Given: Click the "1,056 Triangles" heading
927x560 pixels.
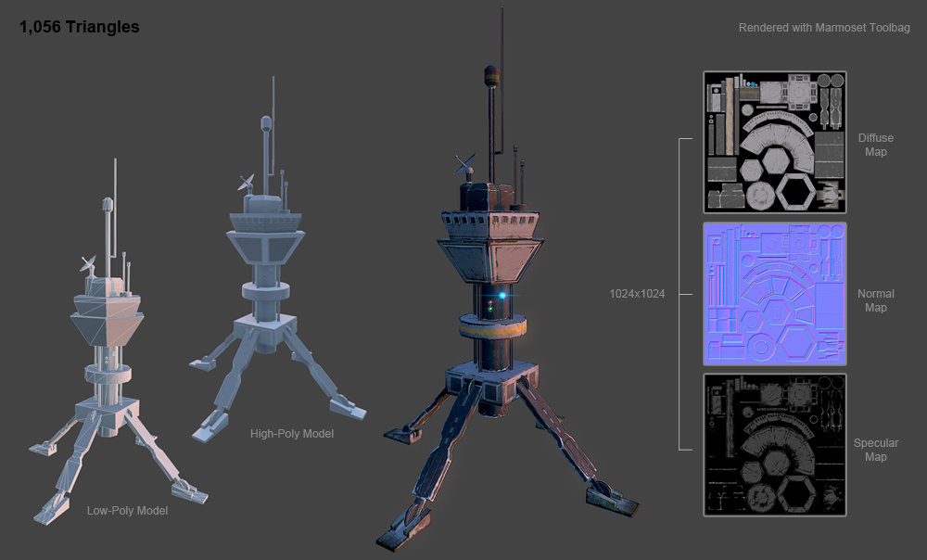Looking at the screenshot, I should point(79,28).
